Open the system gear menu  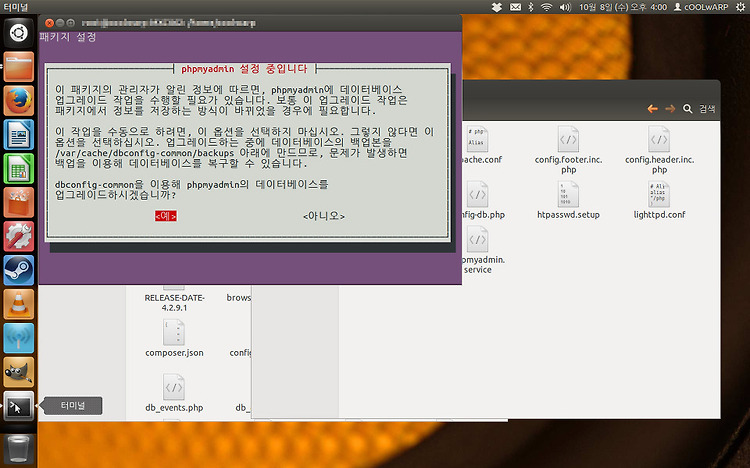pyautogui.click(x=740, y=7)
